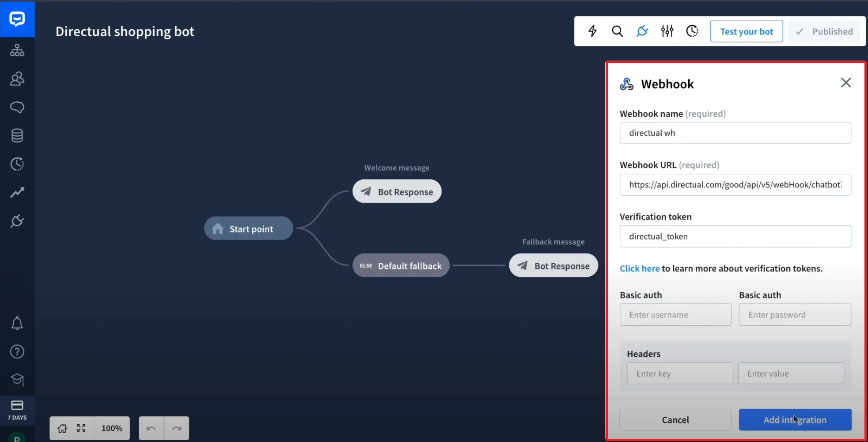Follow the 'Click here' verification tokens link

[639, 269]
